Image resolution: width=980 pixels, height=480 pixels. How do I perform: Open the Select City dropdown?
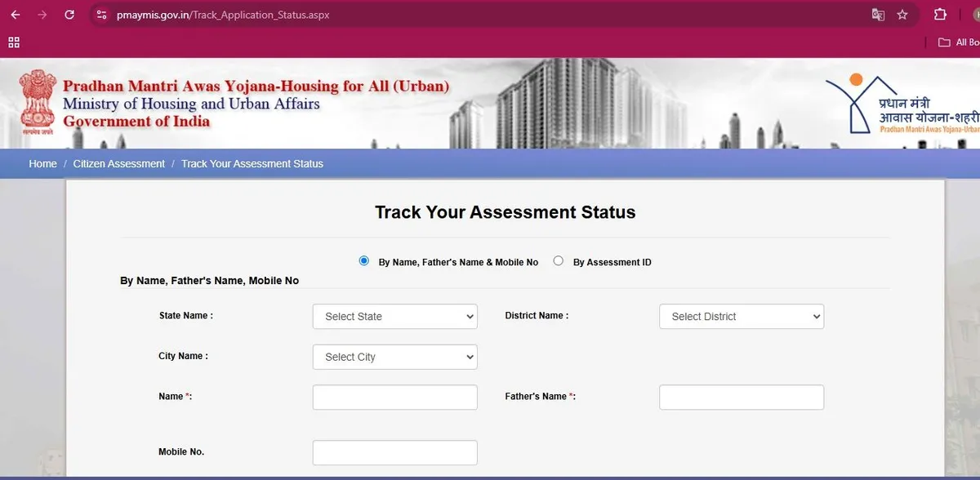(394, 357)
